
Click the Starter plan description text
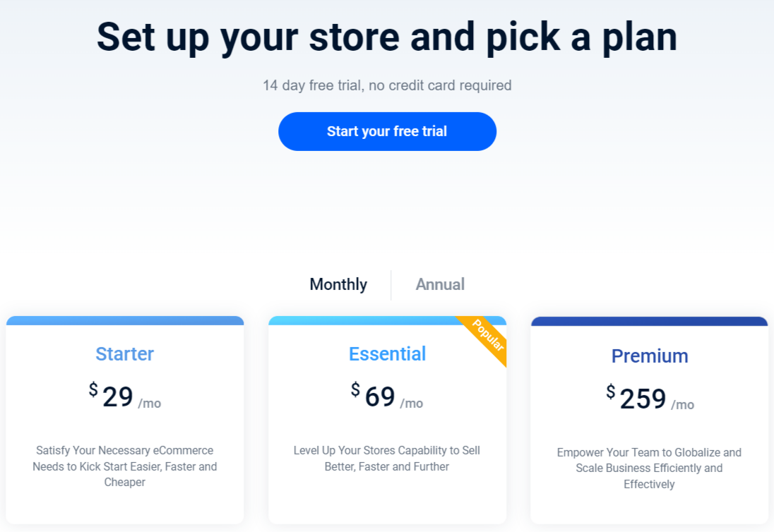coord(125,466)
